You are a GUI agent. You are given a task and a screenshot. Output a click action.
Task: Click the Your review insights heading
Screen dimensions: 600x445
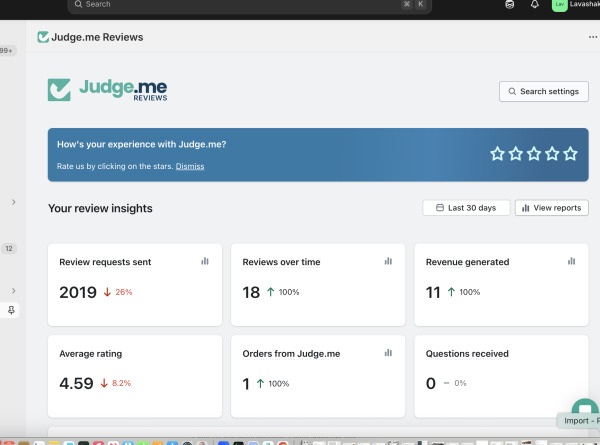(x=100, y=209)
